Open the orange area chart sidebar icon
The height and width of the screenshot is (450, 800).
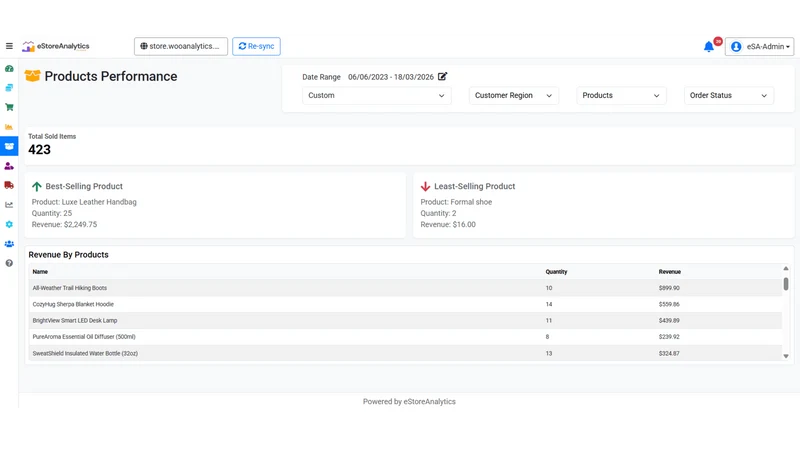tap(9, 127)
